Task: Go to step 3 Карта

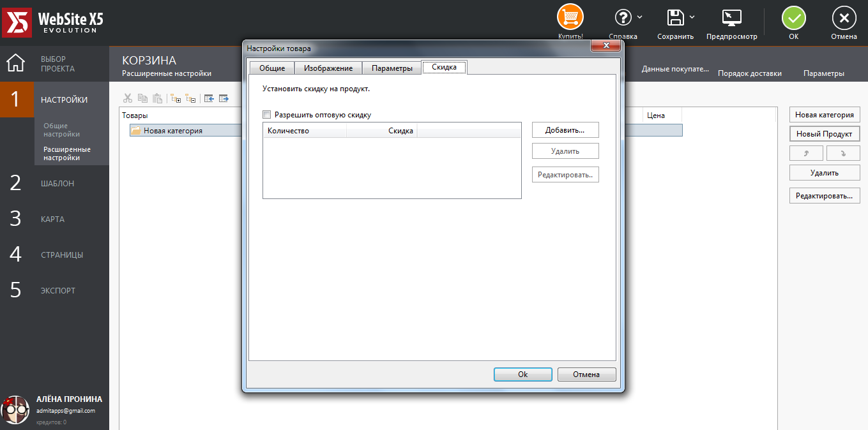Action: 54,219
